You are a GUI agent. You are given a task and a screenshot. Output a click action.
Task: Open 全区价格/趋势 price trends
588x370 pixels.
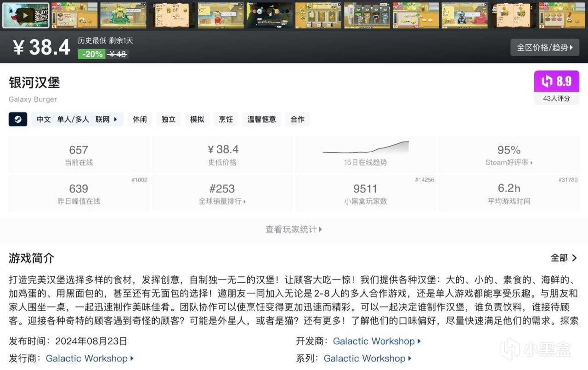pos(545,47)
